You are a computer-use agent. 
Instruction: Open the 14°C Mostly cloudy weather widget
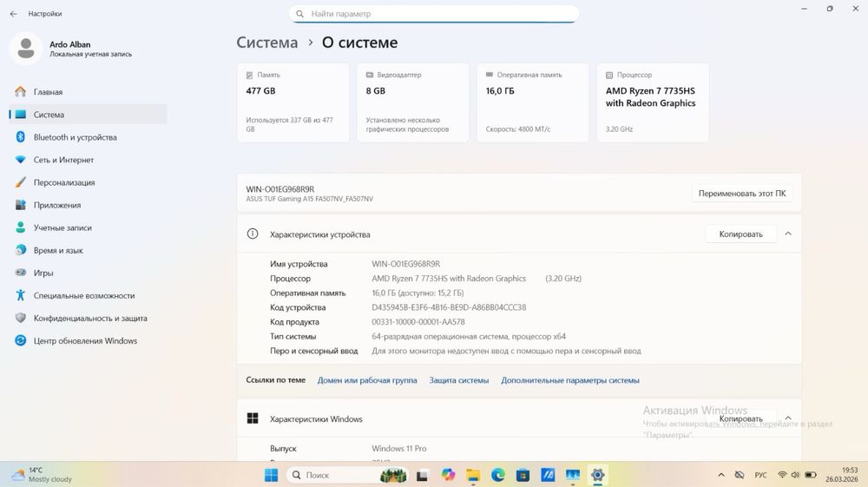pos(42,475)
